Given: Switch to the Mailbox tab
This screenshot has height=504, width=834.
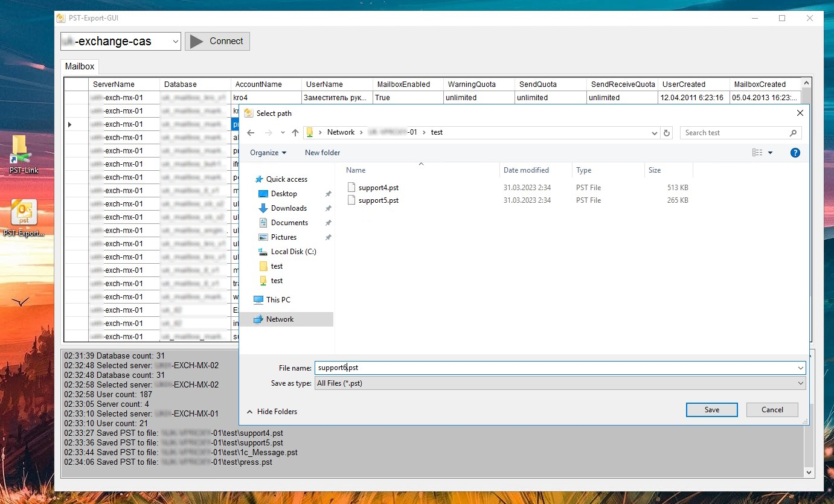Looking at the screenshot, I should (x=79, y=67).
